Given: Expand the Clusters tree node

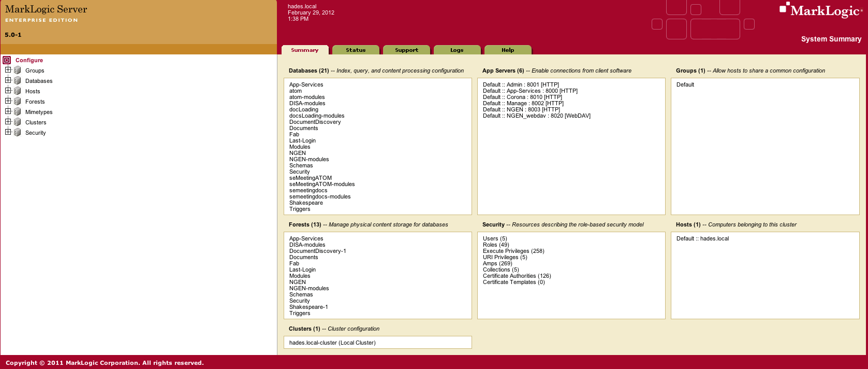Looking at the screenshot, I should pyautogui.click(x=8, y=121).
